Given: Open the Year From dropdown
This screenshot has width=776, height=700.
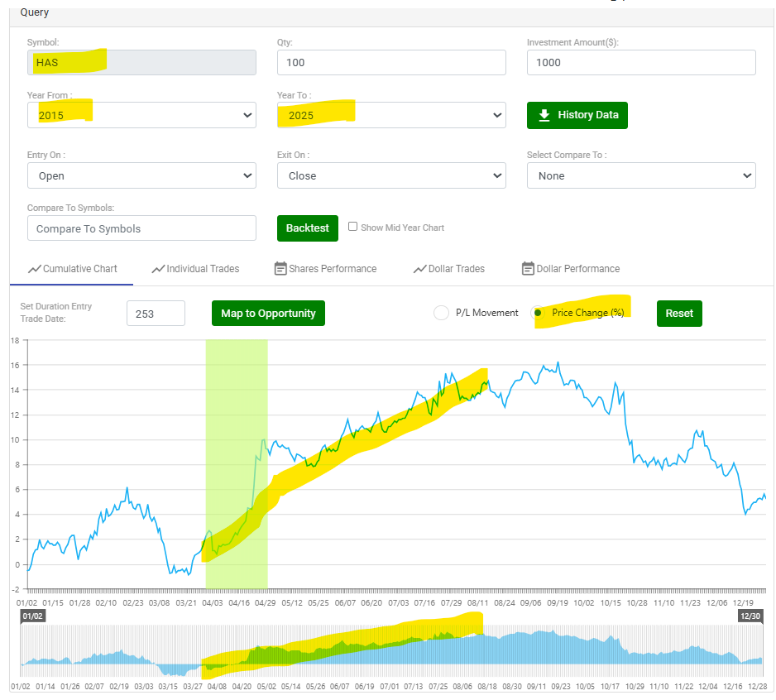Looking at the screenshot, I should 141,115.
